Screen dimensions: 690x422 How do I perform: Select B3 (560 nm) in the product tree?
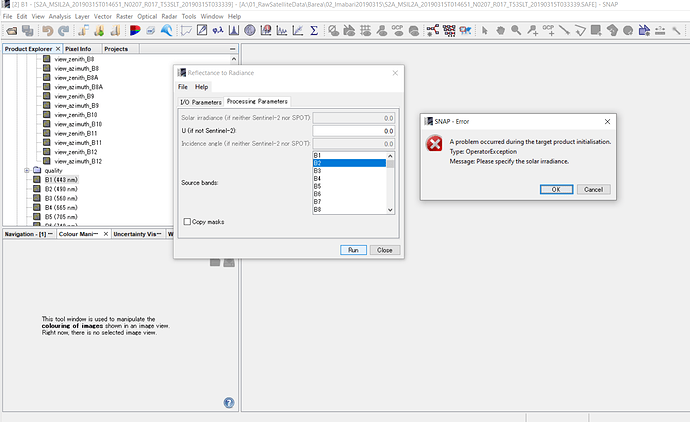click(x=61, y=198)
